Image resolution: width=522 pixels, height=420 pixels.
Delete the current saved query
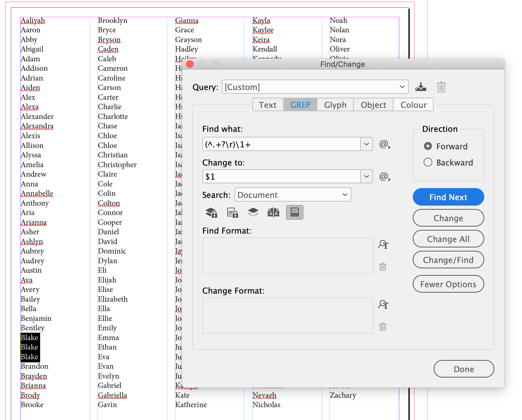441,87
